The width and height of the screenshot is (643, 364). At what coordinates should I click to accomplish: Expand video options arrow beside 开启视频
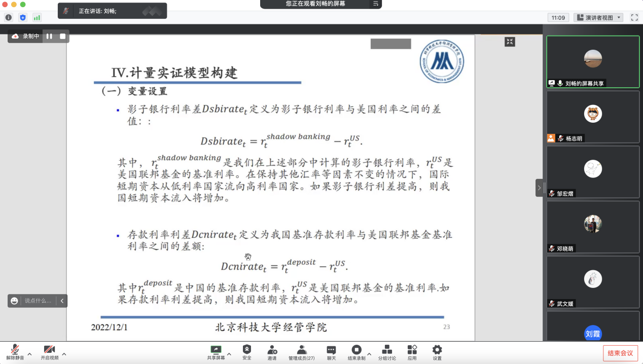pos(64,354)
